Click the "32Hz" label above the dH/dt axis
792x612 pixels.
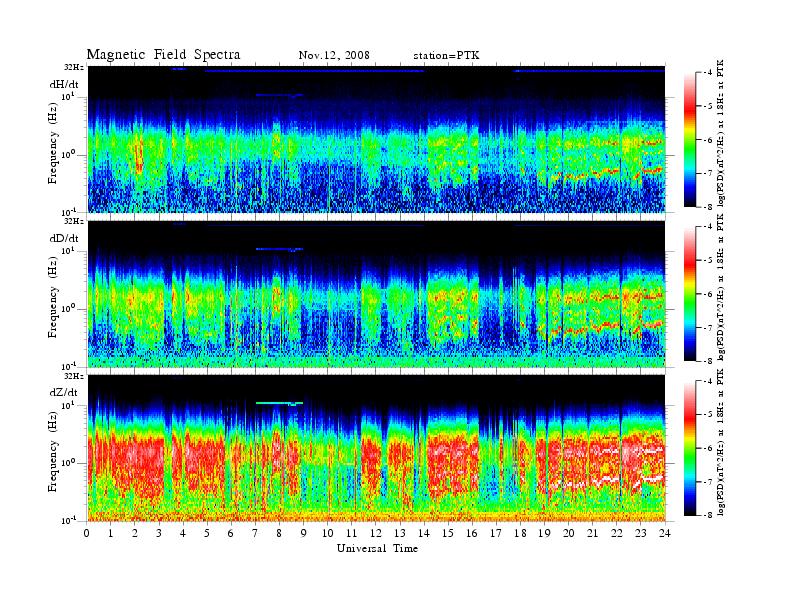(74, 67)
